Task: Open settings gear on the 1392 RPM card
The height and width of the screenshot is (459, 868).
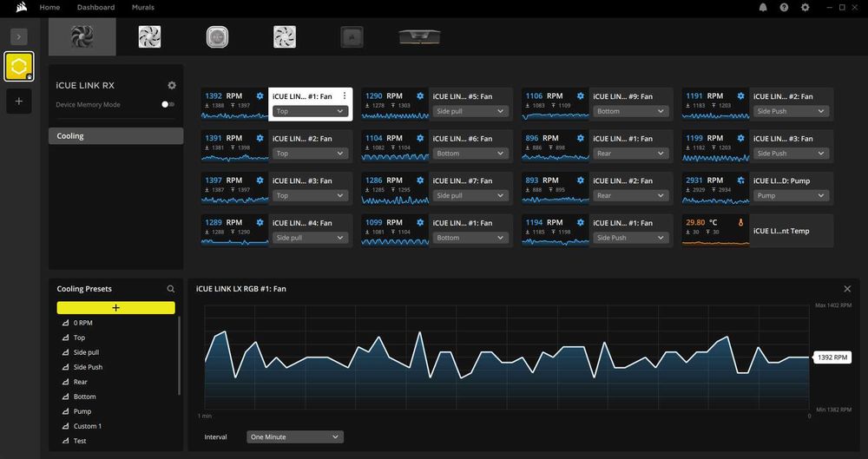Action: [x=260, y=95]
